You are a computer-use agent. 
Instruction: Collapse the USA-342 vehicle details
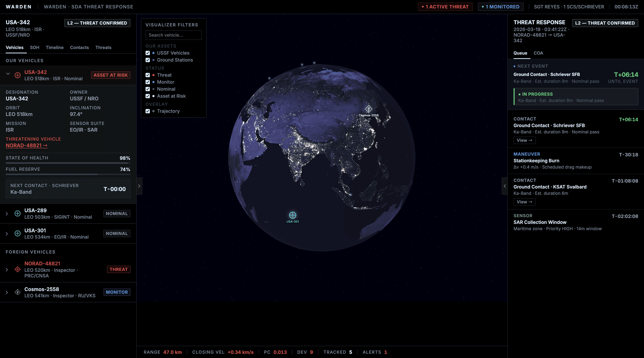[8, 74]
